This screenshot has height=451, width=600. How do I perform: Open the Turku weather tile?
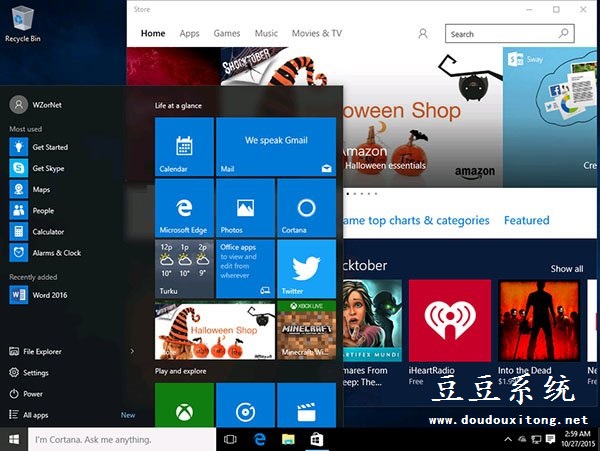click(184, 269)
